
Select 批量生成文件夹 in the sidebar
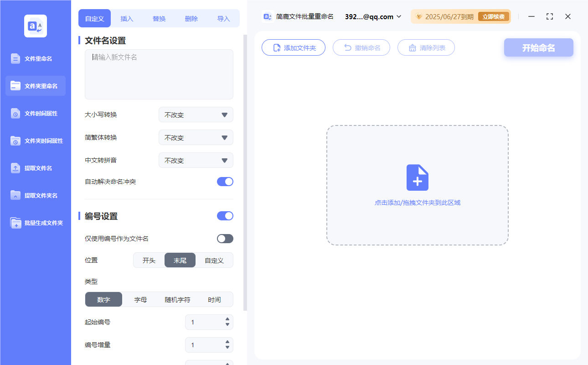click(x=35, y=223)
